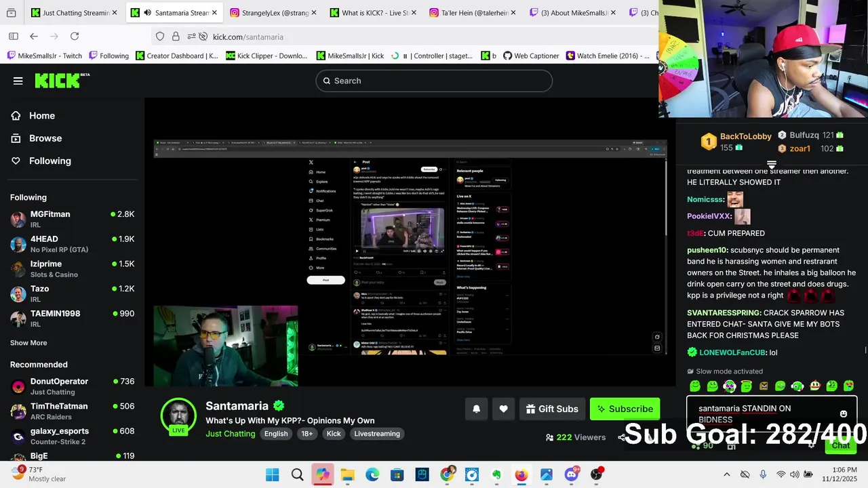Open the tracking protection shield icon
This screenshot has height=488, width=868.
(160, 37)
